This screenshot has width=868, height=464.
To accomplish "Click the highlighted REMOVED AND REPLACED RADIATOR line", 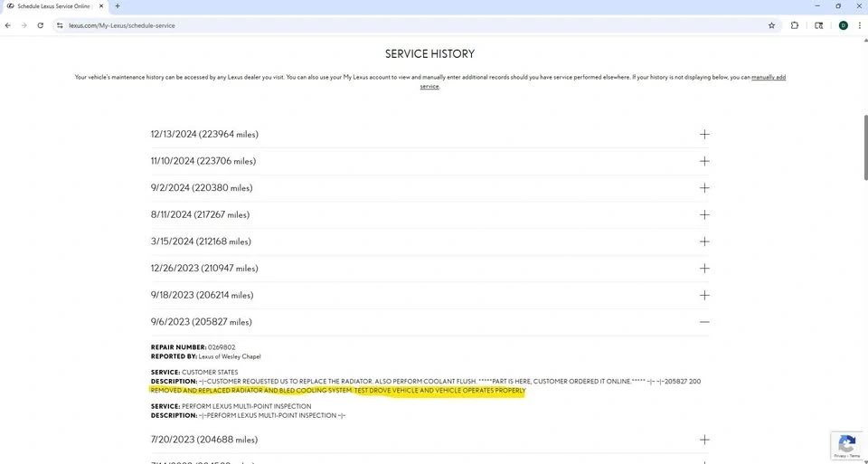I will 337,391.
